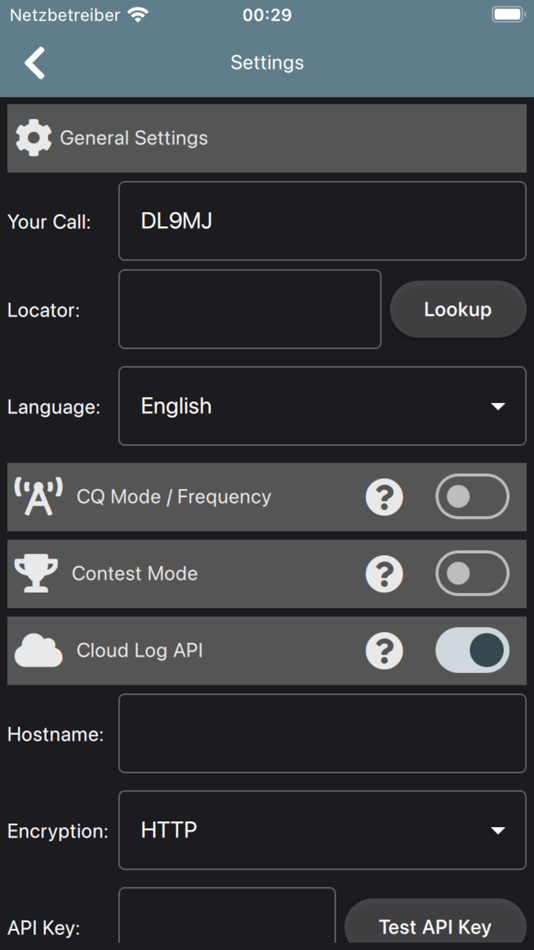Viewport: 534px width, 950px height.
Task: Disable the Cloud Log API switch
Action: tap(472, 650)
